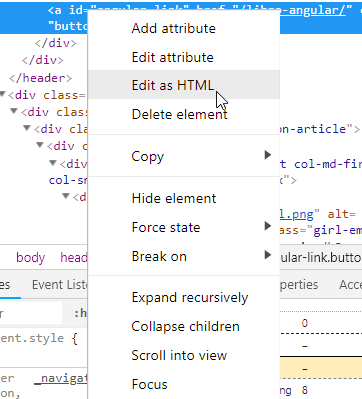This screenshot has height=399, width=362.
Task: Select the closing header tag line
Action: point(40,78)
